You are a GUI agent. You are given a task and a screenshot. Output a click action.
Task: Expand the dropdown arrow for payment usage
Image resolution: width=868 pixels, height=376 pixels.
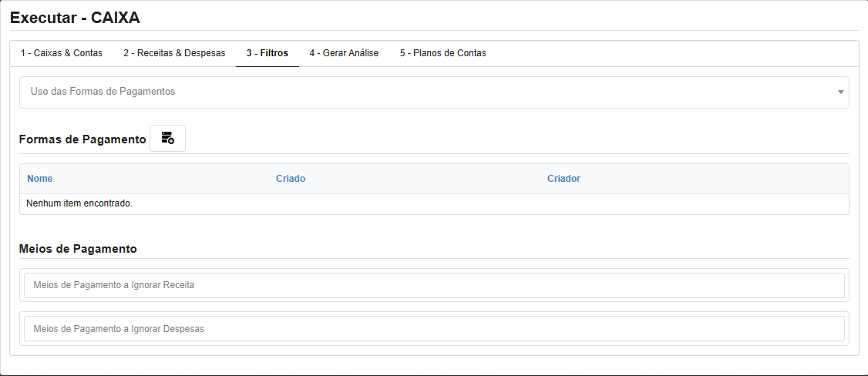click(x=840, y=92)
